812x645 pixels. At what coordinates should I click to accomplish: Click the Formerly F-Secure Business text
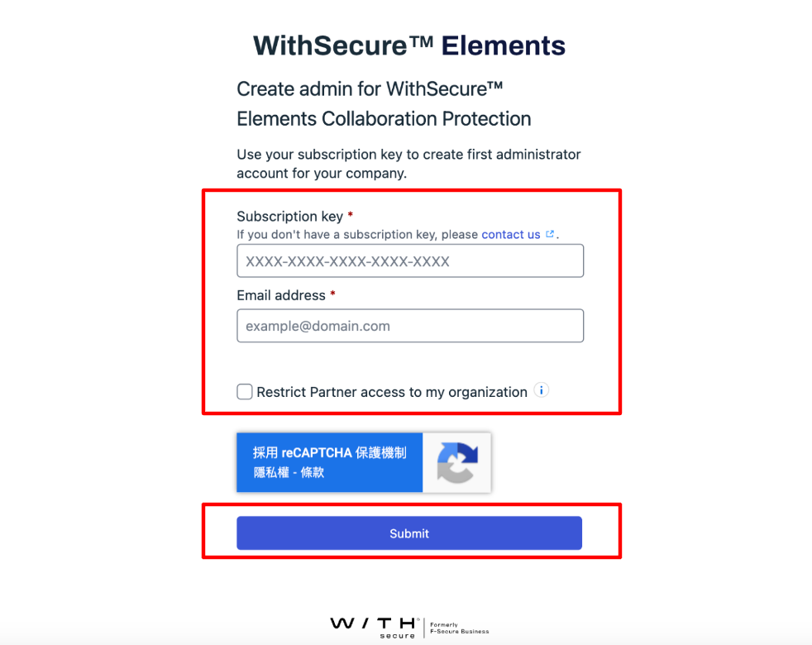click(x=459, y=628)
